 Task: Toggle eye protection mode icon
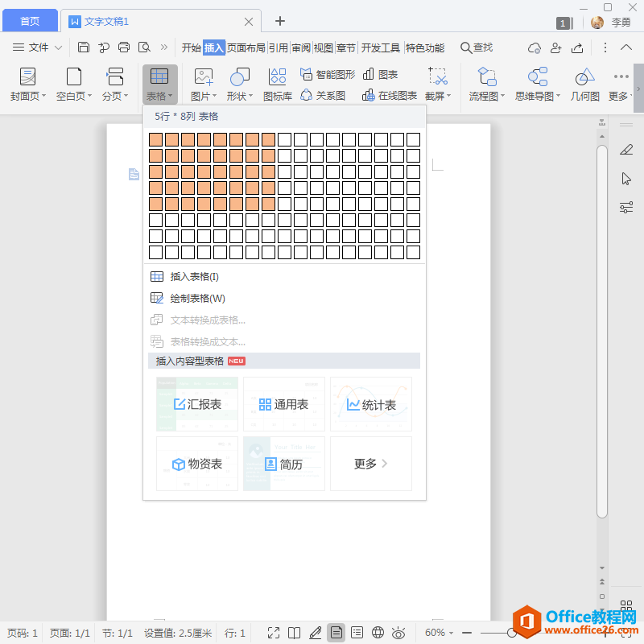pos(398,633)
